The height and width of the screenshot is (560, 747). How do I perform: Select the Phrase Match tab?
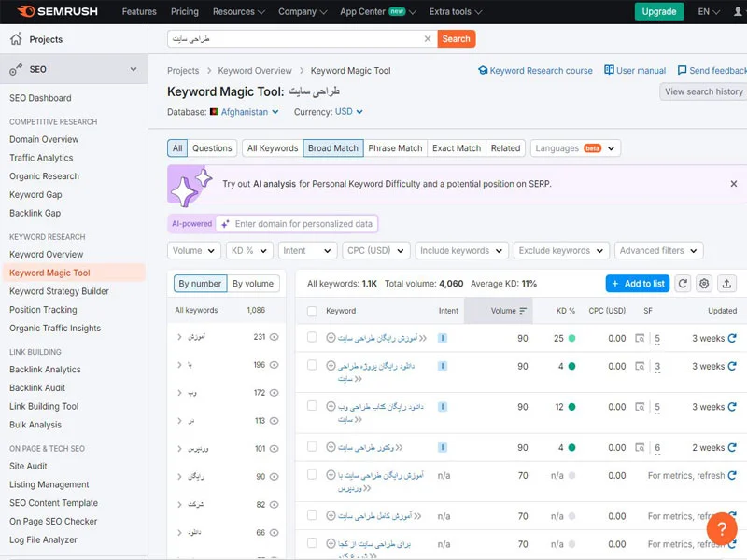click(395, 148)
